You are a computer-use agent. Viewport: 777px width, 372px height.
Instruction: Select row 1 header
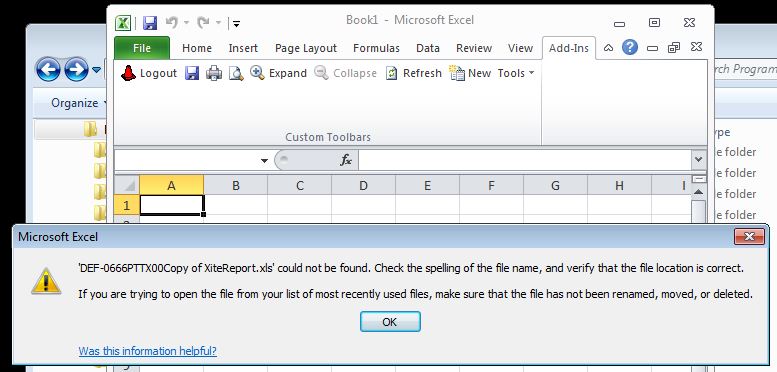coord(127,205)
